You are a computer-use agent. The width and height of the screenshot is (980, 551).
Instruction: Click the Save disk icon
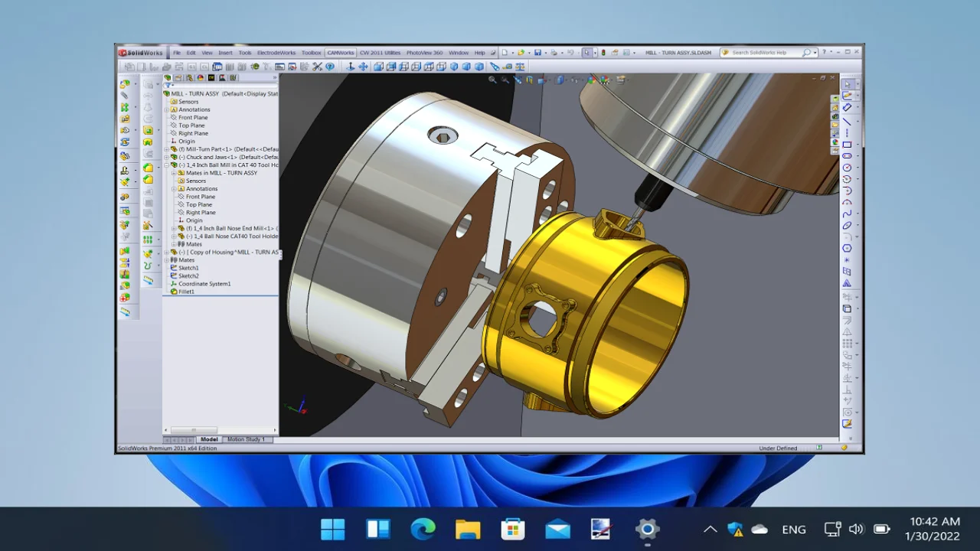coord(537,53)
